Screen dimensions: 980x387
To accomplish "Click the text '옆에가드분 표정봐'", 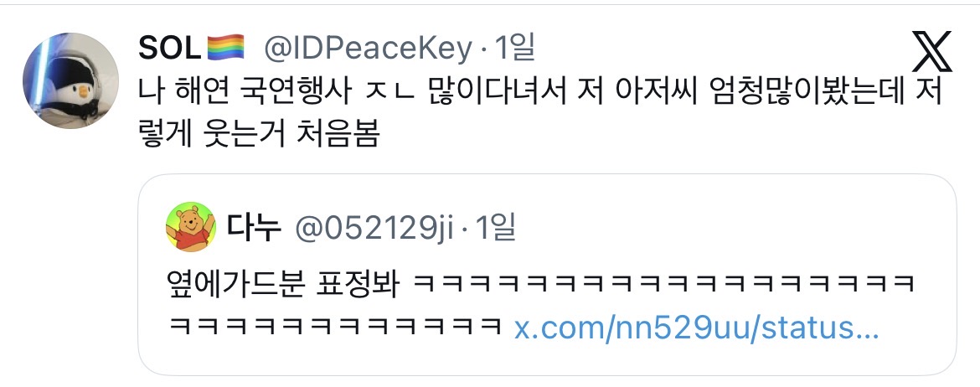I will tap(283, 285).
